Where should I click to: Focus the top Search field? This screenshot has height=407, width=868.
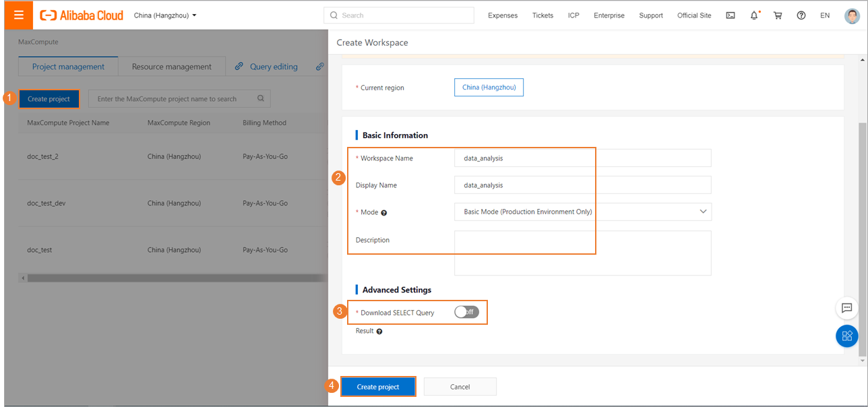coord(399,15)
